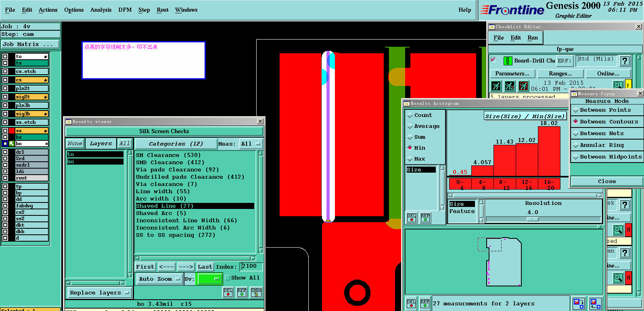Click the Parameters... button

(512, 73)
